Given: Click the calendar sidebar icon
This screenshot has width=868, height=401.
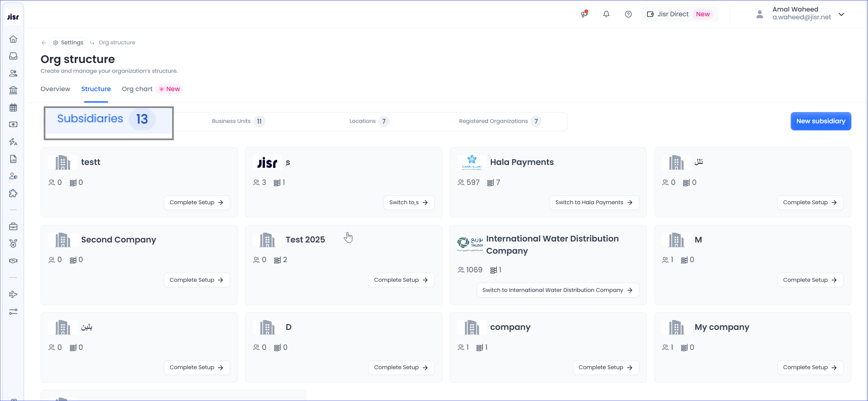Looking at the screenshot, I should pos(13,108).
